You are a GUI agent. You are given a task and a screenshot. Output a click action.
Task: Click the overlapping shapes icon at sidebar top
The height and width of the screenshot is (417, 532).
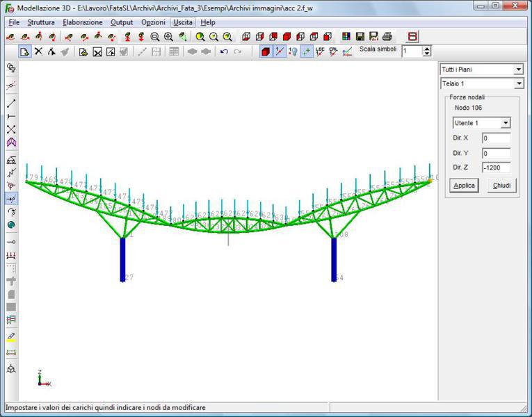tap(11, 68)
